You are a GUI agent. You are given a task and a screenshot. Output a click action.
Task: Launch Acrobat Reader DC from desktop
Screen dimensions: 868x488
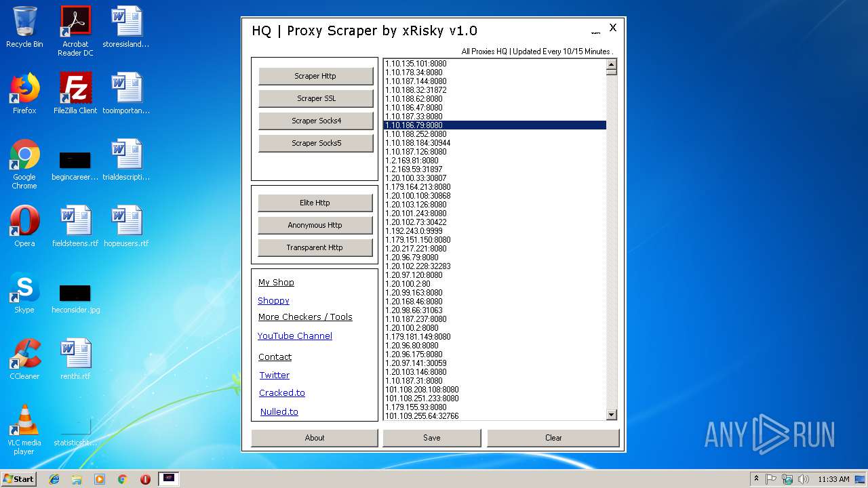pos(75,31)
